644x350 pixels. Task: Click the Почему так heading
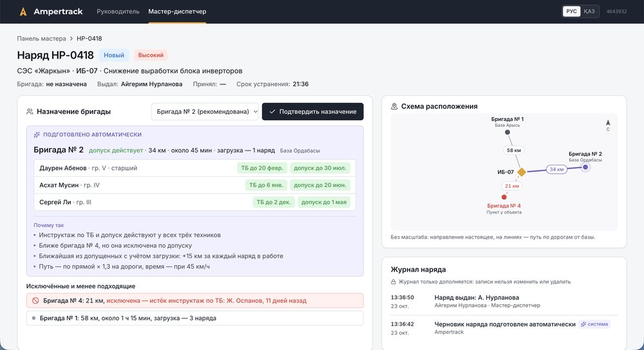point(48,225)
